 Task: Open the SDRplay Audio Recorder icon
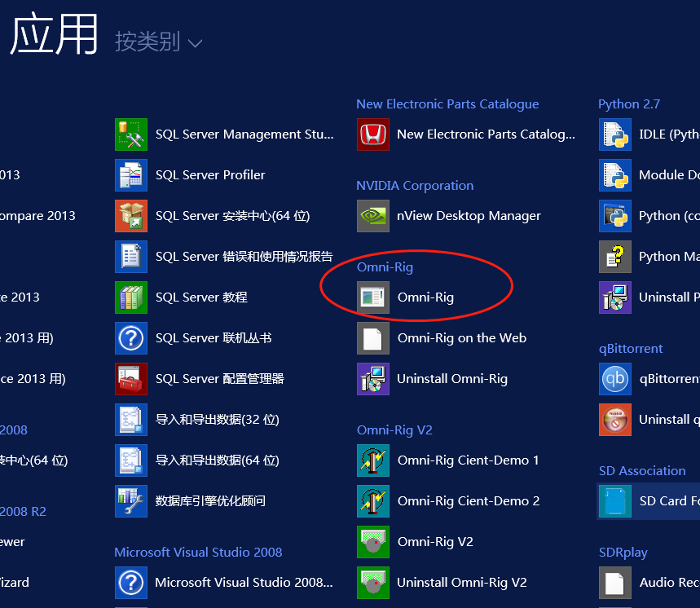pyautogui.click(x=615, y=583)
